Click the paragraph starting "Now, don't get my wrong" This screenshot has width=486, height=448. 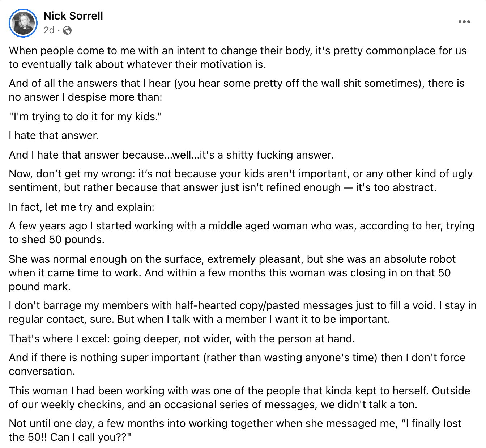(240, 180)
